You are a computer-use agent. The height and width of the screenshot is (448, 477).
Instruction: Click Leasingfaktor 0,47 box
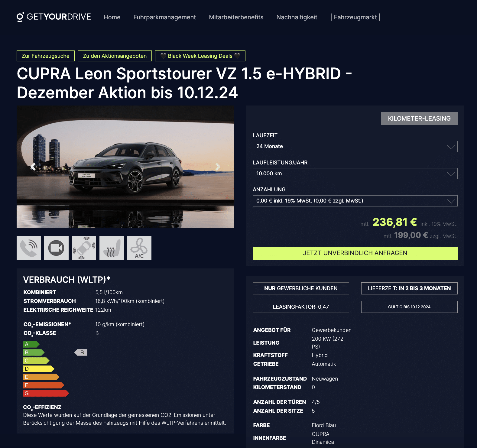tap(301, 307)
